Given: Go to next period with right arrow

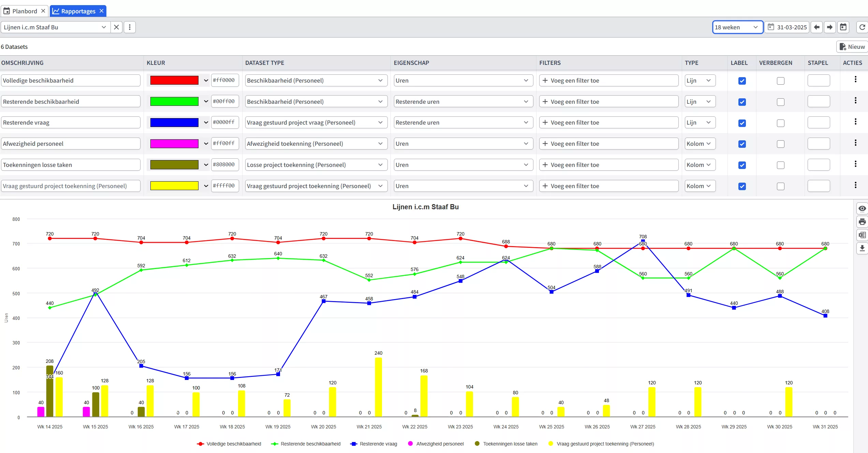Looking at the screenshot, I should (x=830, y=27).
